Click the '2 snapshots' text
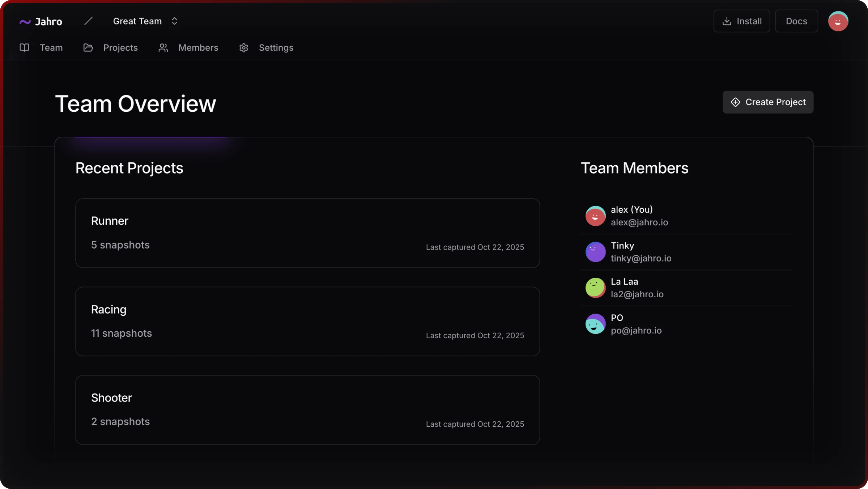 120,422
